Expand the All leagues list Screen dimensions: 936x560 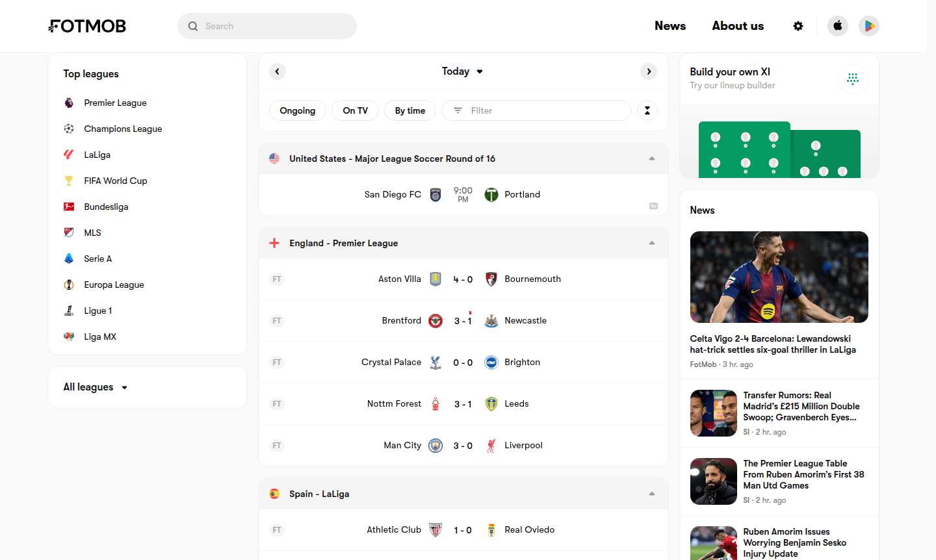pos(96,387)
